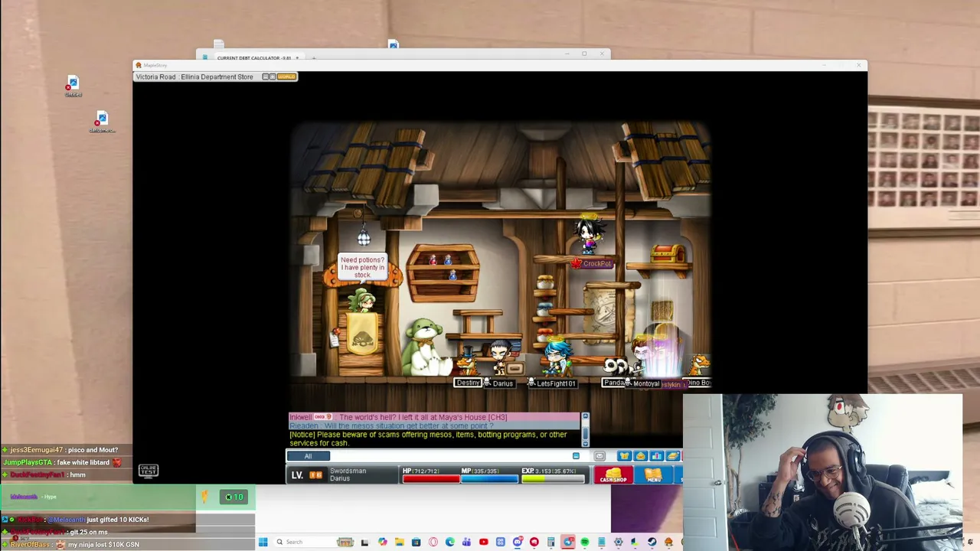Viewport: 980px width, 551px height.
Task: Click the chat input field
Action: click(x=450, y=456)
